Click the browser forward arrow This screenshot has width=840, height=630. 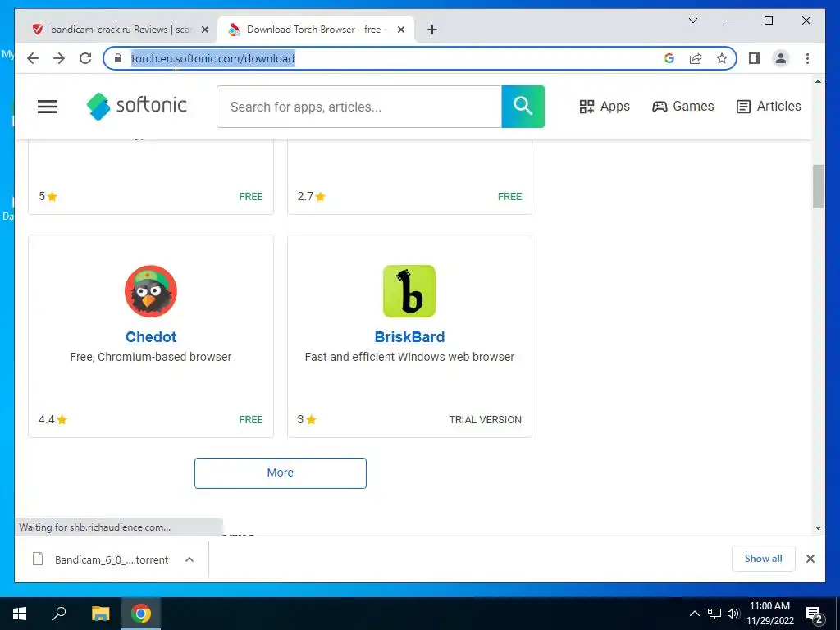tap(59, 58)
